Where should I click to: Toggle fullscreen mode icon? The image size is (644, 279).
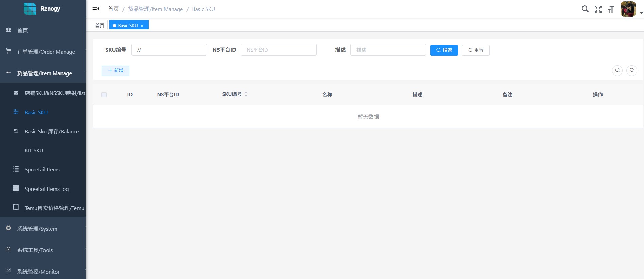[598, 9]
